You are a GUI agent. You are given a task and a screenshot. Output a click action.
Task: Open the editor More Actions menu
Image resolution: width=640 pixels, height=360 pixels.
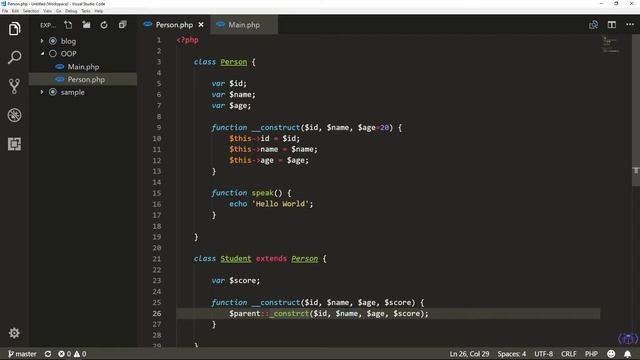pos(630,25)
